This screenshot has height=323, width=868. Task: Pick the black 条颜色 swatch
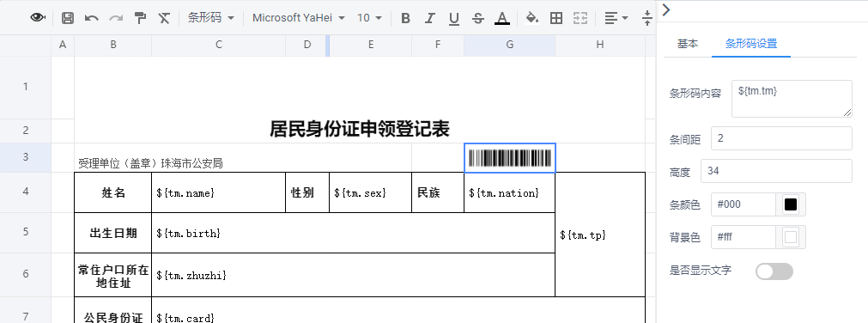pyautogui.click(x=791, y=204)
